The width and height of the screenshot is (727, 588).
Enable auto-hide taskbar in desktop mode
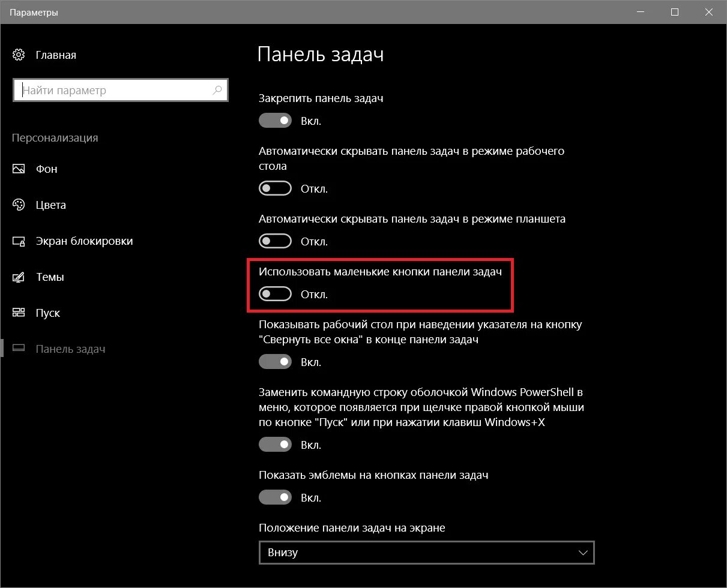coord(275,189)
